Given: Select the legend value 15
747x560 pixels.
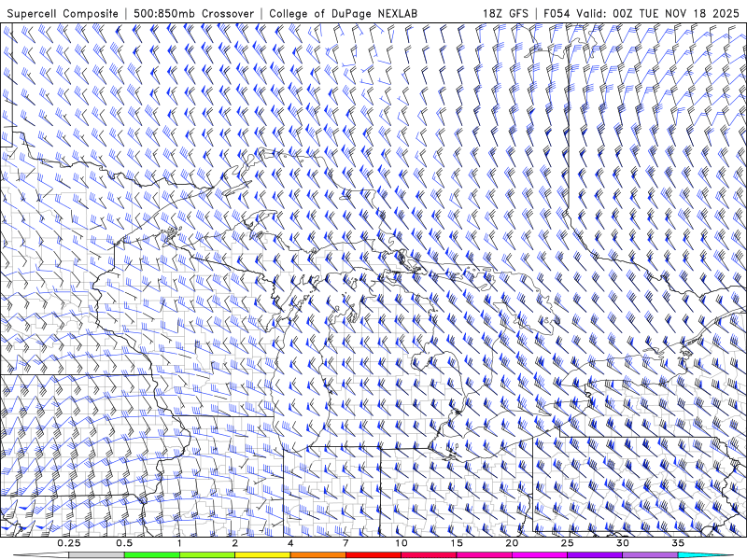Looking at the screenshot, I should point(457,543).
